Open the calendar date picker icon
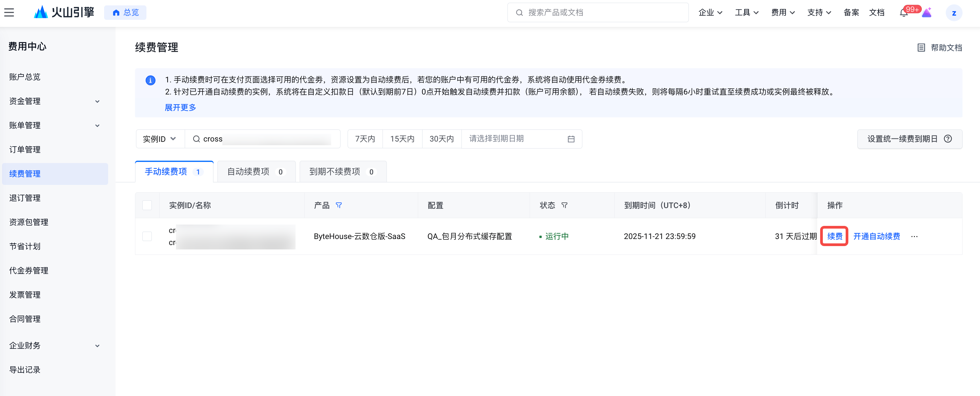 point(571,139)
